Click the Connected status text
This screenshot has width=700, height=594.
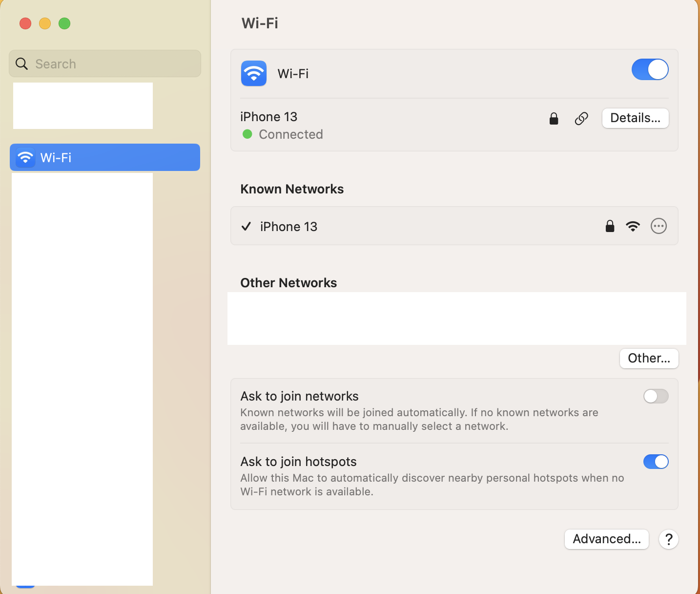click(291, 134)
